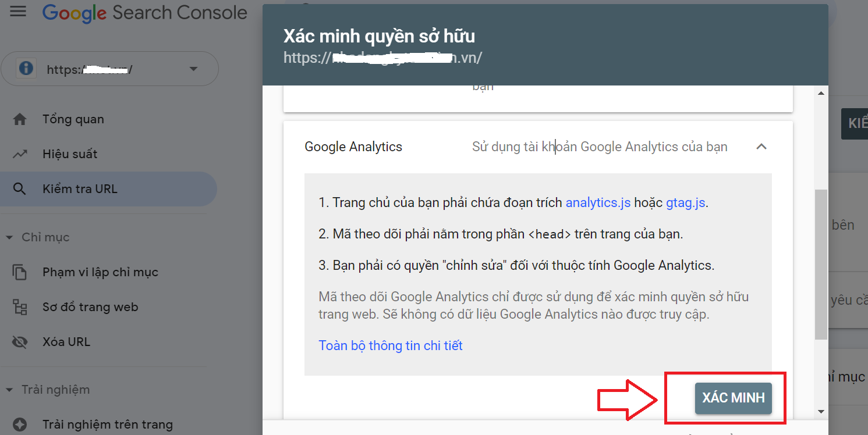Viewport: 868px width, 435px height.
Task: Click the text 'Sử dụng tài khoản Google Analytics của bạn'
Action: point(600,147)
